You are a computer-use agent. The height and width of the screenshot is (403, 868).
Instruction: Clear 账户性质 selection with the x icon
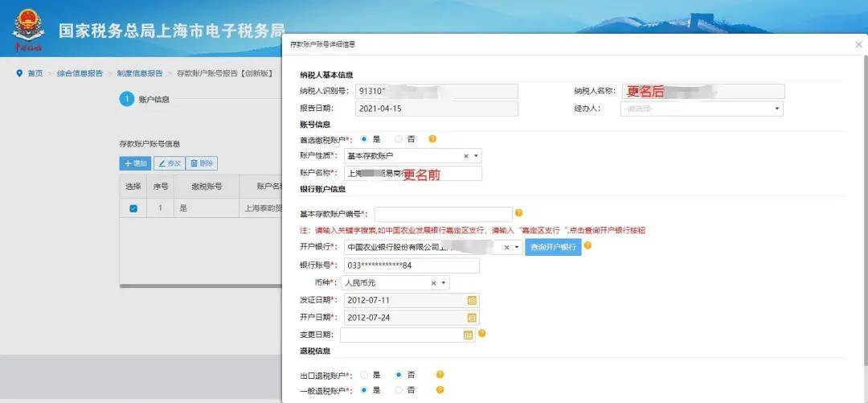[x=465, y=156]
